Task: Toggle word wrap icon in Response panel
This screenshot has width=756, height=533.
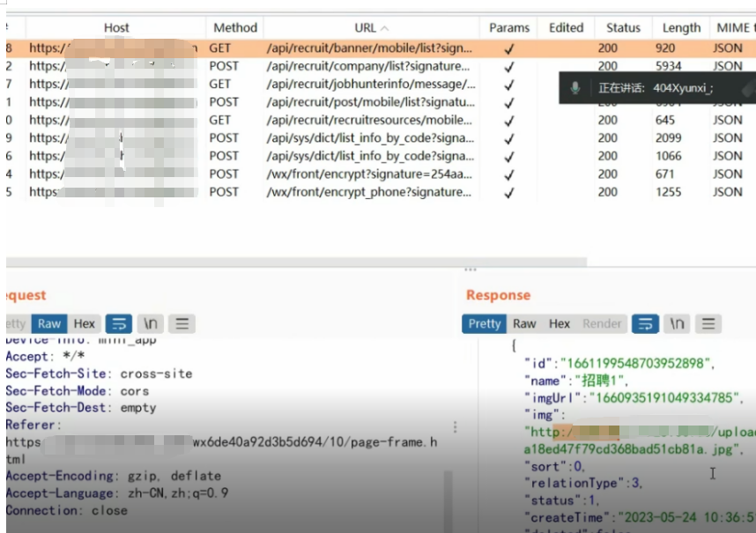Action: pyautogui.click(x=646, y=323)
